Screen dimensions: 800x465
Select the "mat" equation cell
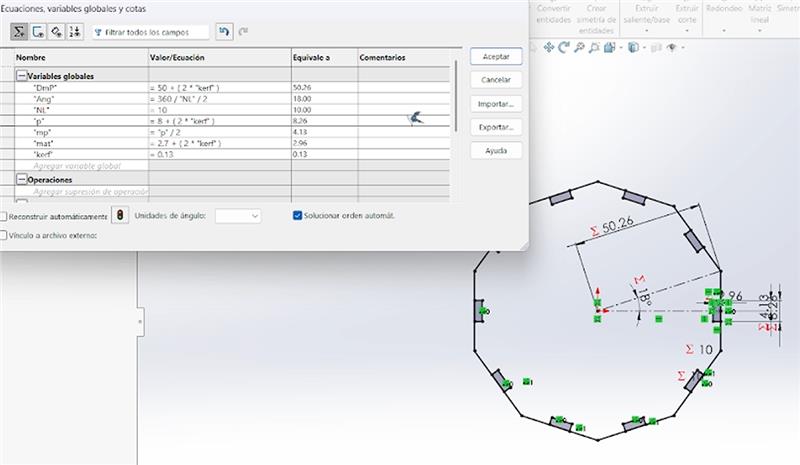[x=219, y=143]
